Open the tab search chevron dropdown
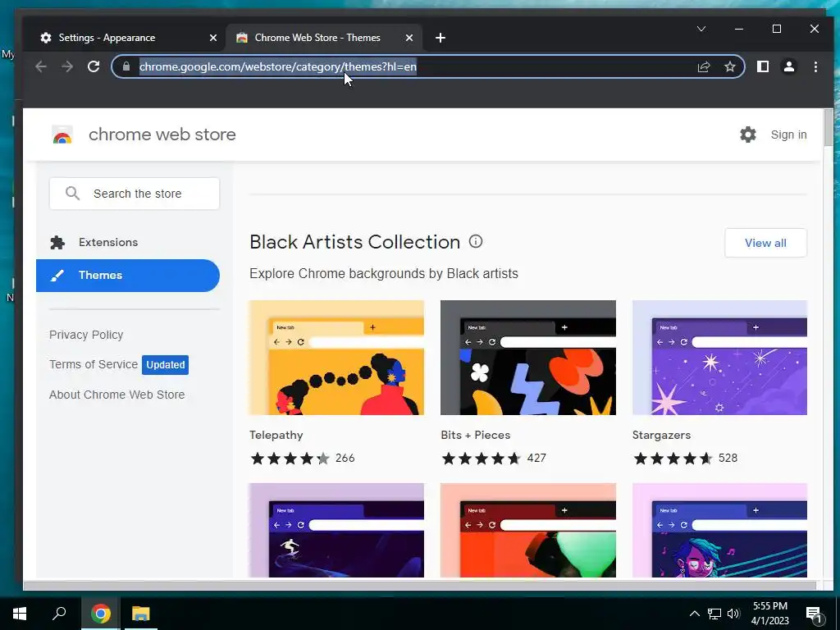This screenshot has height=630, width=840. (701, 29)
